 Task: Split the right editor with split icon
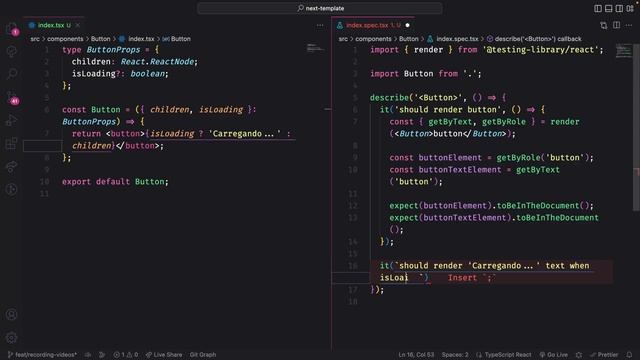tap(616, 25)
